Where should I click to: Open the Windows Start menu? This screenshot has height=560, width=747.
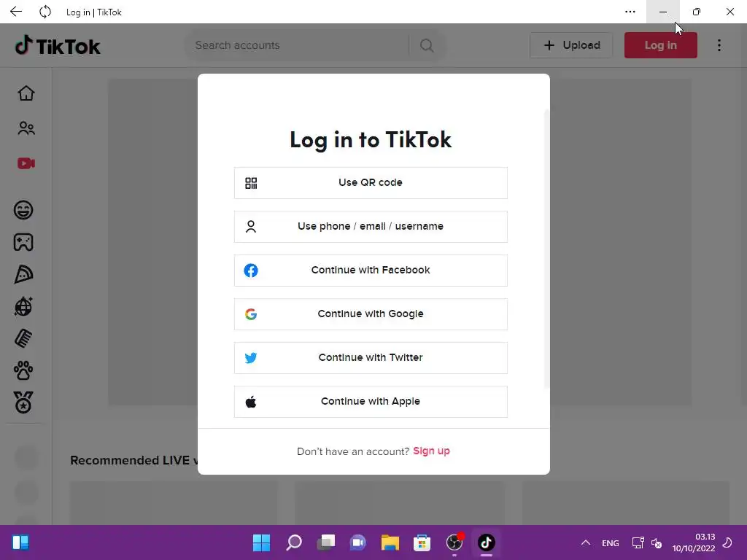click(x=261, y=542)
